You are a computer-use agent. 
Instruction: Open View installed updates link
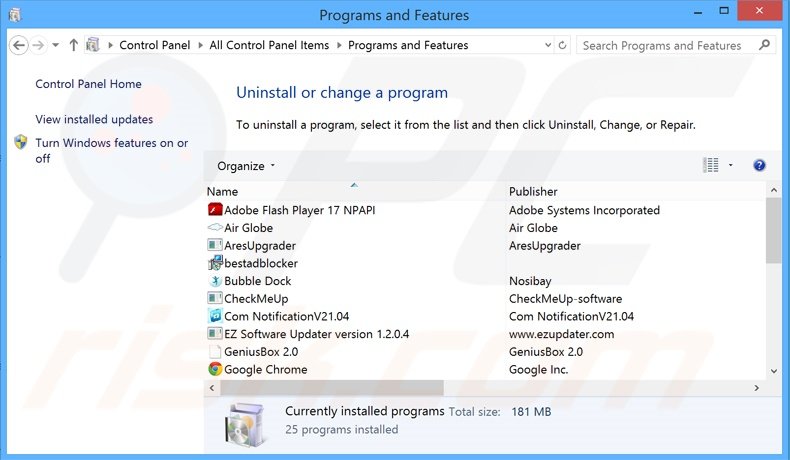[94, 119]
